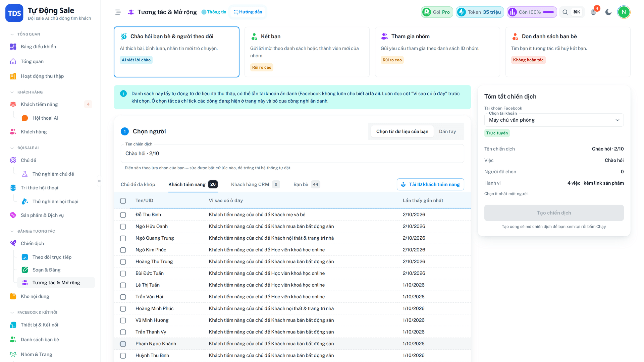Open Hội thoại AI chat icon
Image resolution: width=644 pixels, height=362 pixels.
[25, 118]
